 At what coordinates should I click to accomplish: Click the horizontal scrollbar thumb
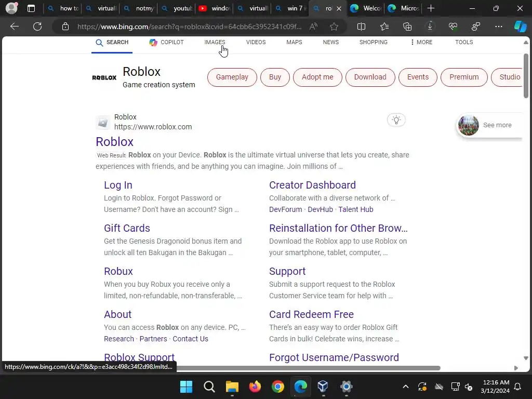[x=308, y=368]
